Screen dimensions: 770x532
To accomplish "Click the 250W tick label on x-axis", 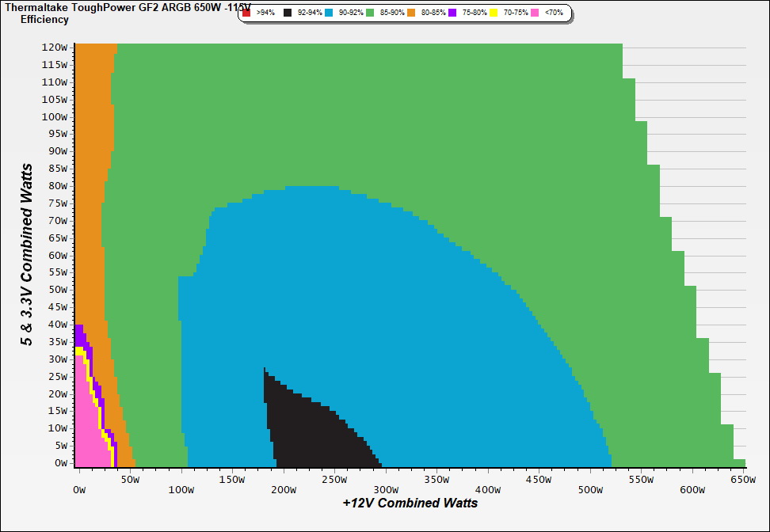I will click(334, 480).
